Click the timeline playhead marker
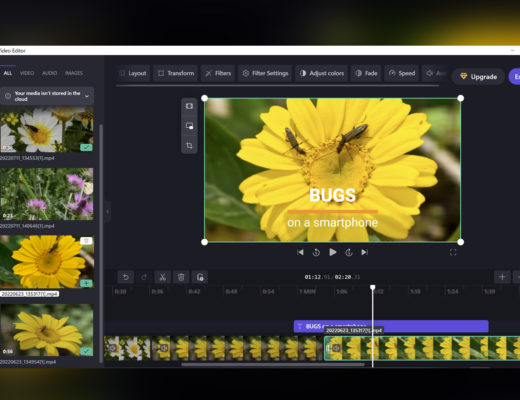This screenshot has height=400, width=520. (373, 287)
